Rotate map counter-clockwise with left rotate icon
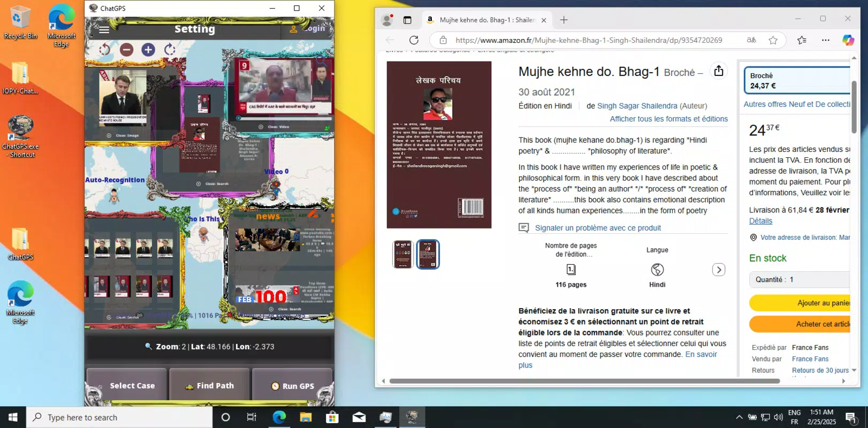Screen dimensions: 868x428 104,50
